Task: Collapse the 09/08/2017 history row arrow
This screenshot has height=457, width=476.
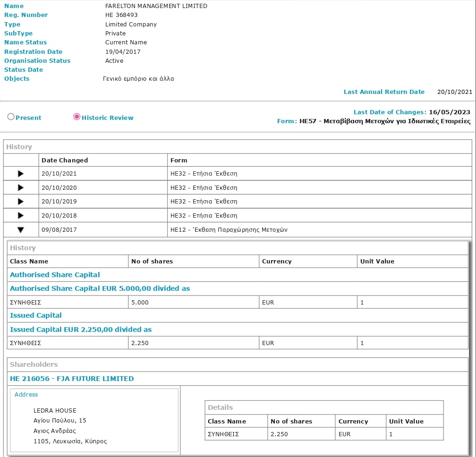Action: 21,230
